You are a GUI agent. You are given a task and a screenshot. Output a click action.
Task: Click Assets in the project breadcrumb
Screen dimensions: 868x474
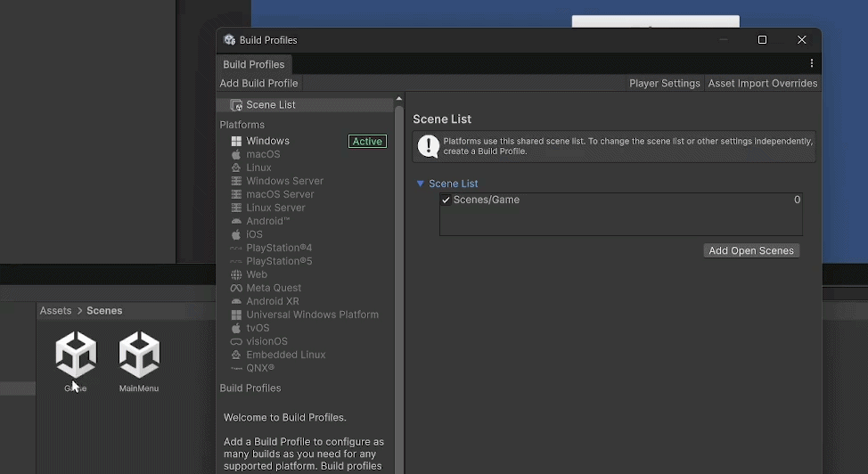click(x=55, y=311)
